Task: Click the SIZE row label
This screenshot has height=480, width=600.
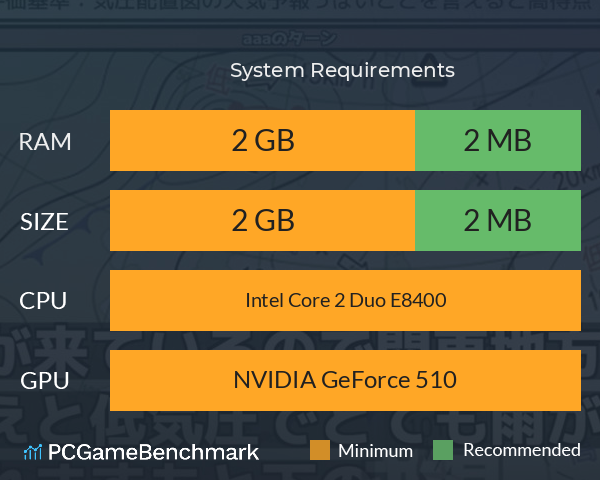Action: (44, 222)
